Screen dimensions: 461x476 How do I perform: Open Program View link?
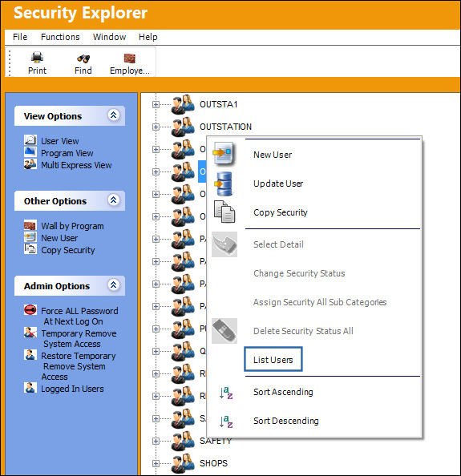pos(67,153)
